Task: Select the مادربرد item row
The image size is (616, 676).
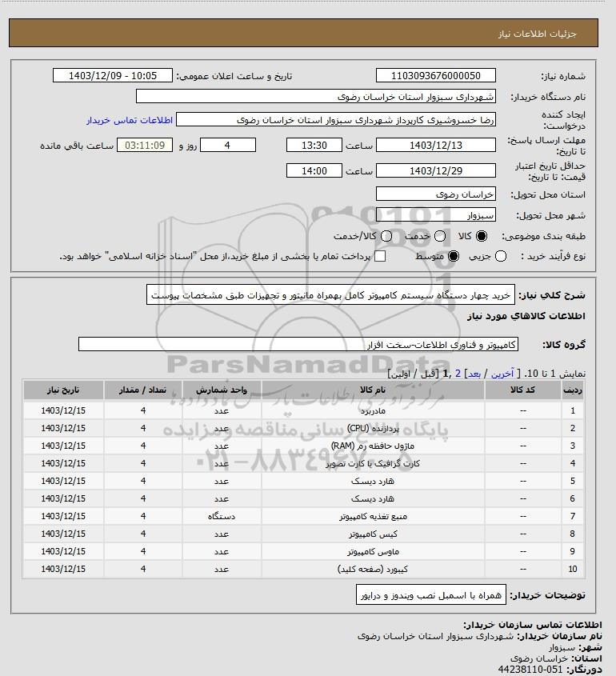Action: [x=303, y=410]
